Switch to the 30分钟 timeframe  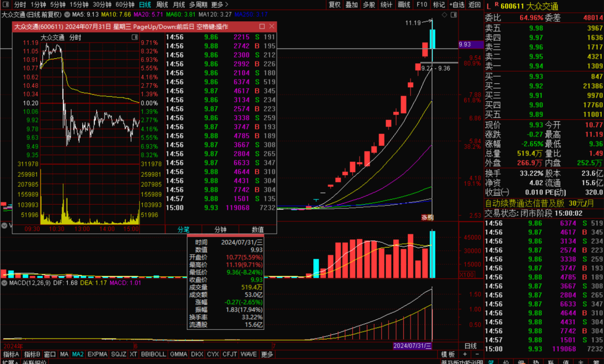click(x=102, y=4)
